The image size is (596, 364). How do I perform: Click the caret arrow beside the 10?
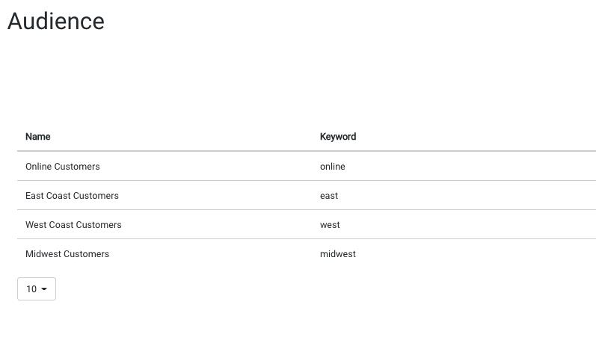44,289
